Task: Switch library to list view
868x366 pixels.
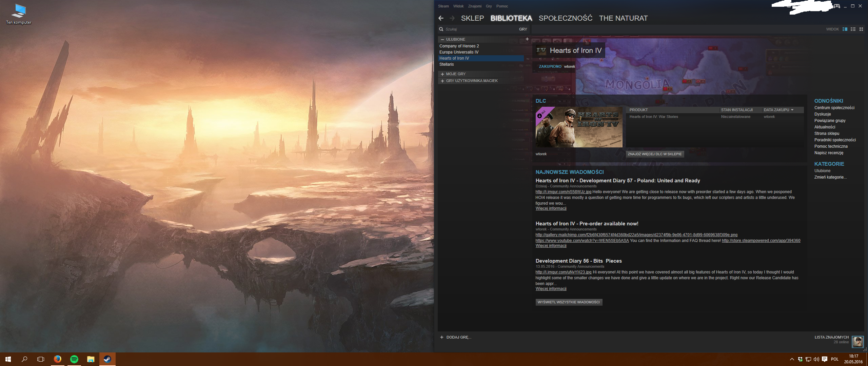Action: click(x=853, y=29)
